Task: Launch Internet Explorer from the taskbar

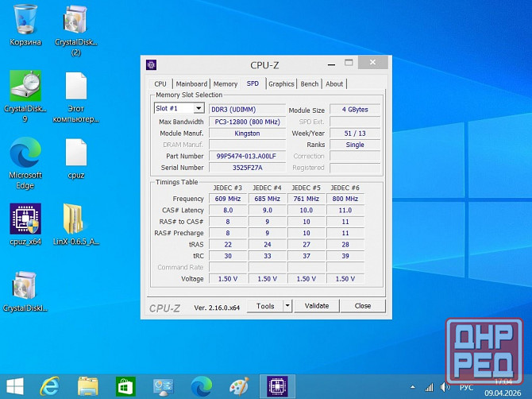Action: click(x=49, y=386)
